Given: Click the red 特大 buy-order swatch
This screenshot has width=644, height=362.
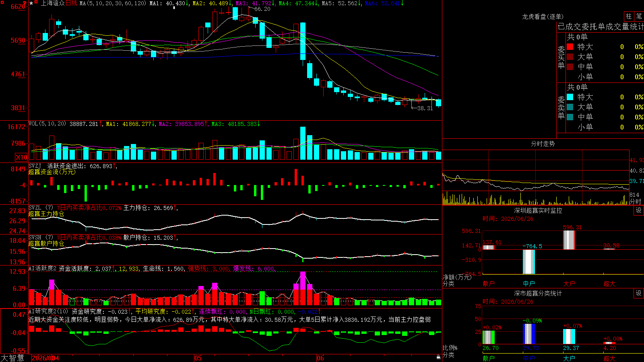Looking at the screenshot, I should (570, 47).
